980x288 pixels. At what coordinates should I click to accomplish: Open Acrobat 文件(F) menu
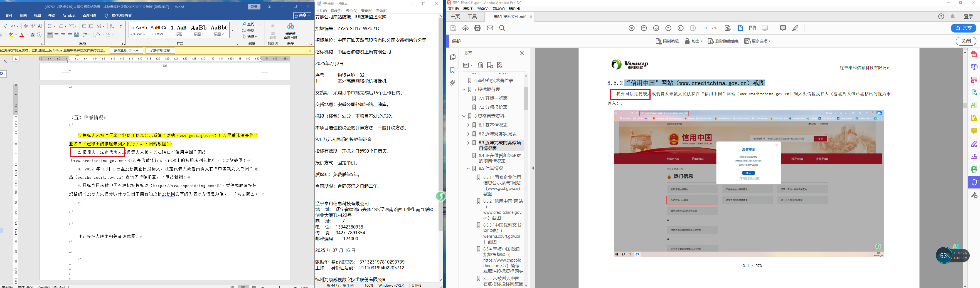454,8
